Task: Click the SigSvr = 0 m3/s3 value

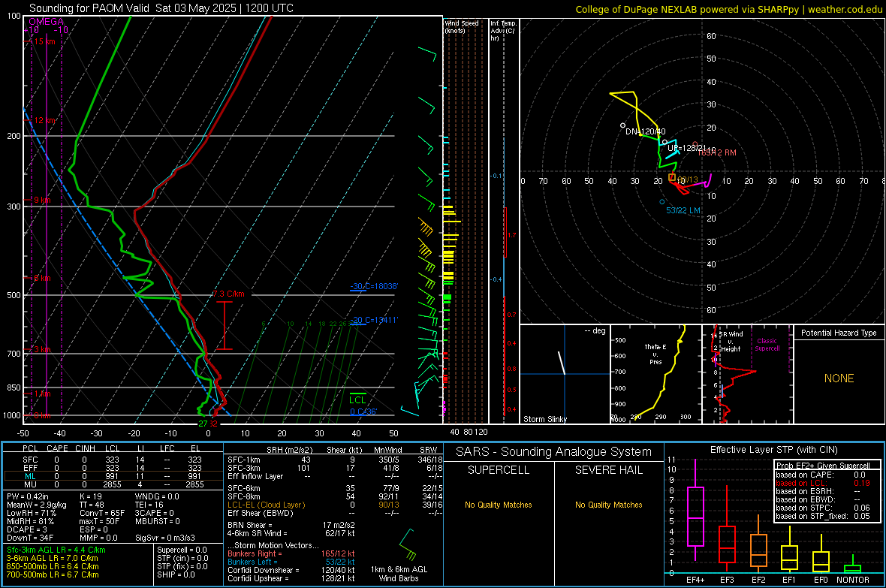Action: click(165, 538)
